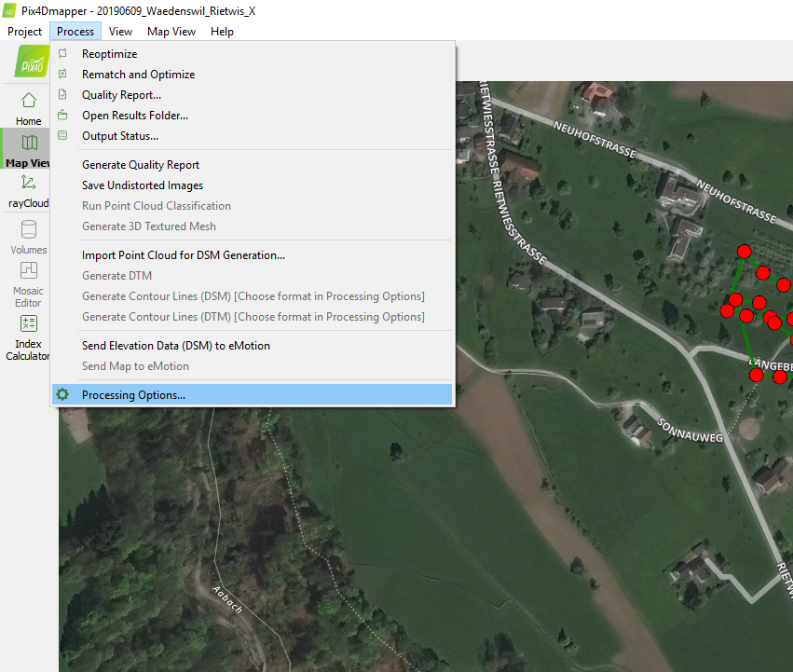Viewport: 793px width, 672px height.
Task: Open the Project menu
Action: point(24,31)
